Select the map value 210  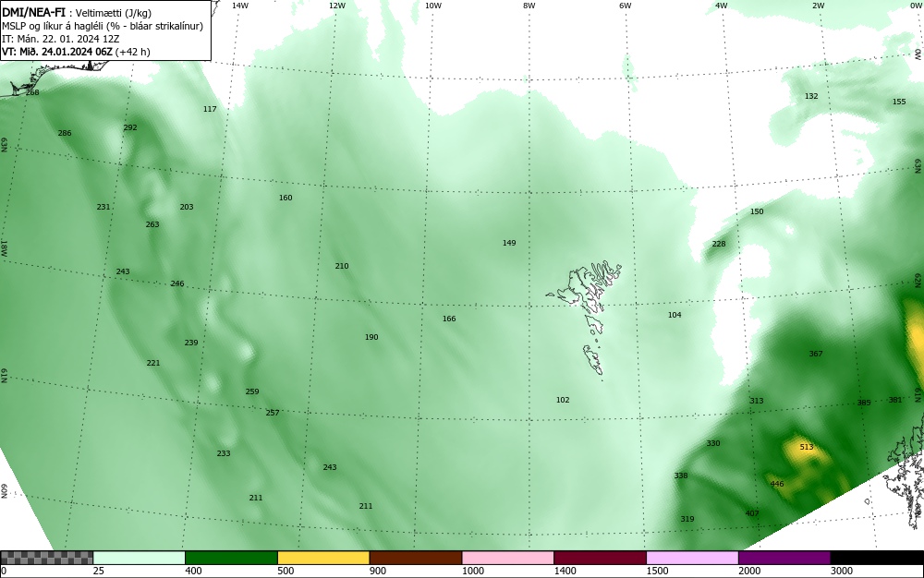(x=342, y=266)
